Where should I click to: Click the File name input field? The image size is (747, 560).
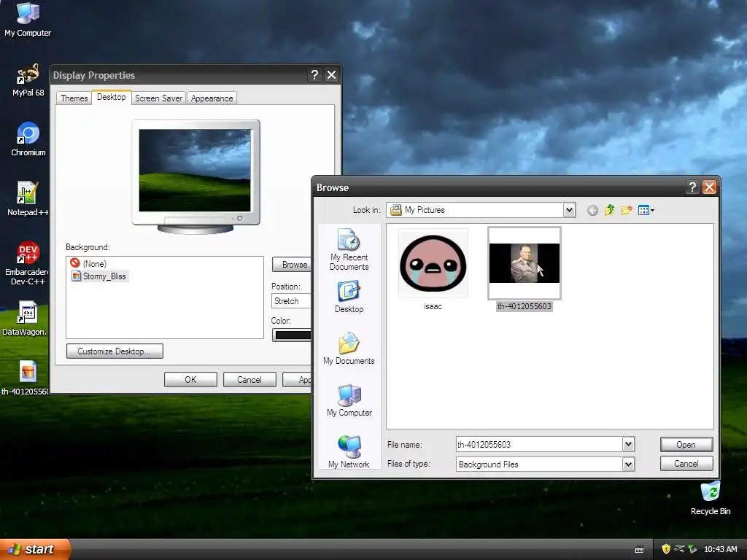(x=539, y=444)
